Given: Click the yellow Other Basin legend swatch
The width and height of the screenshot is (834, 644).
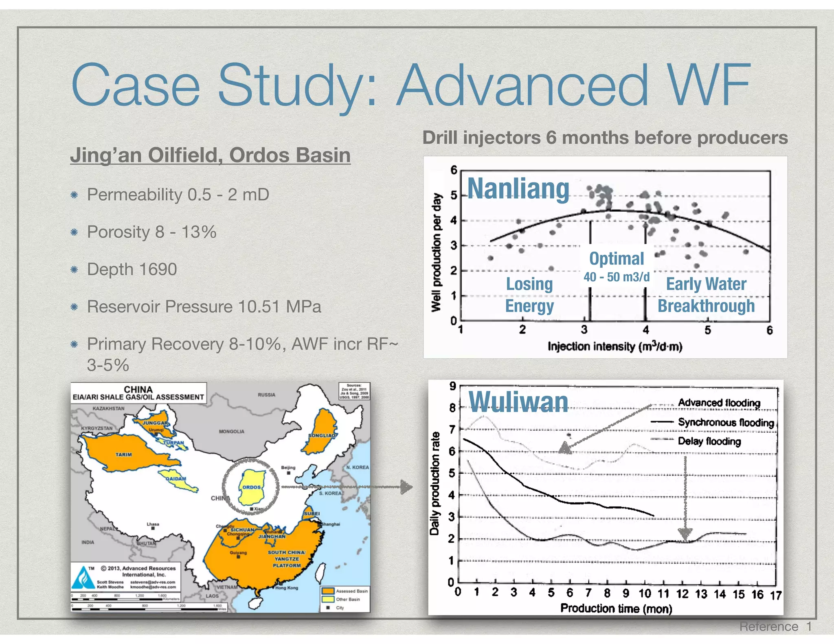Looking at the screenshot, I should 327,599.
